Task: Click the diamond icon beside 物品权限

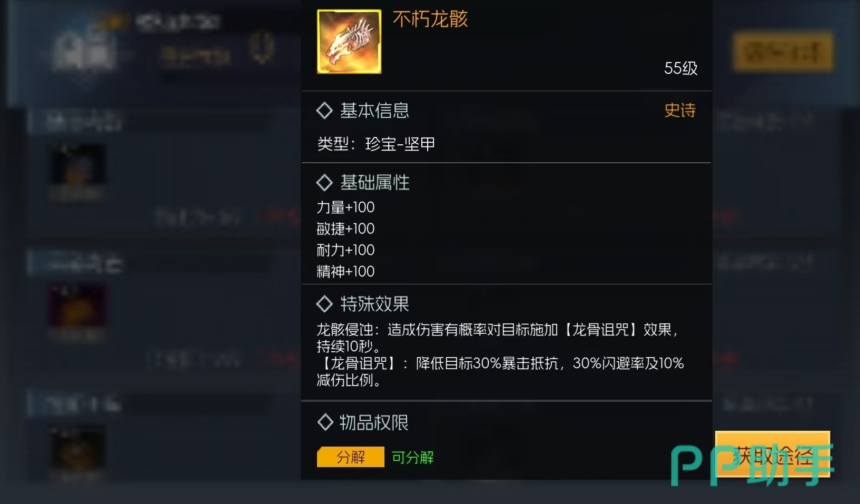Action: pos(325,422)
